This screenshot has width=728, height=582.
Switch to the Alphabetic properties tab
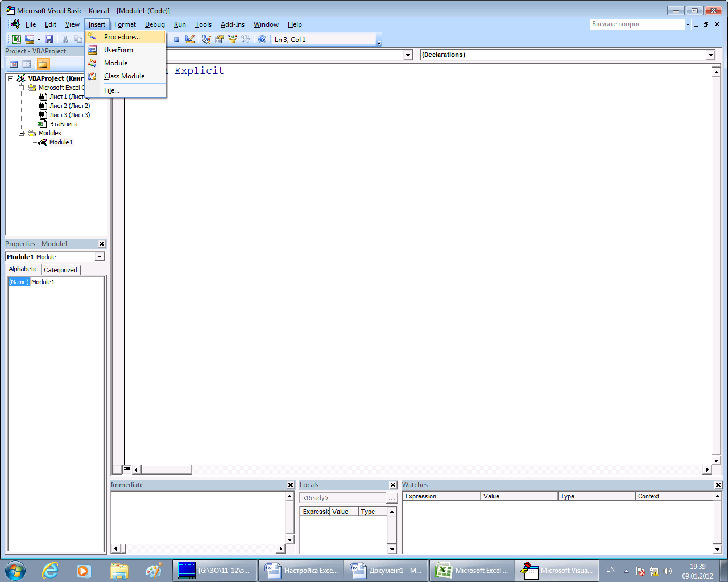(23, 269)
